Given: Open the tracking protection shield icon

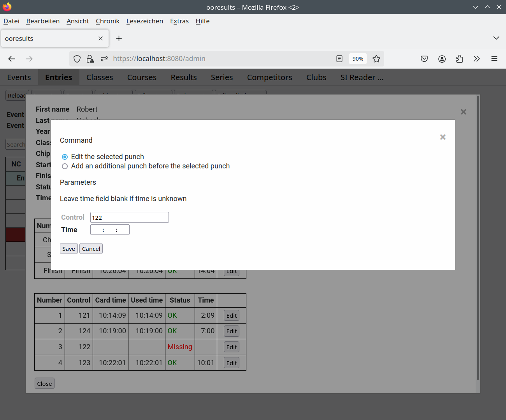Looking at the screenshot, I should pyautogui.click(x=77, y=59).
